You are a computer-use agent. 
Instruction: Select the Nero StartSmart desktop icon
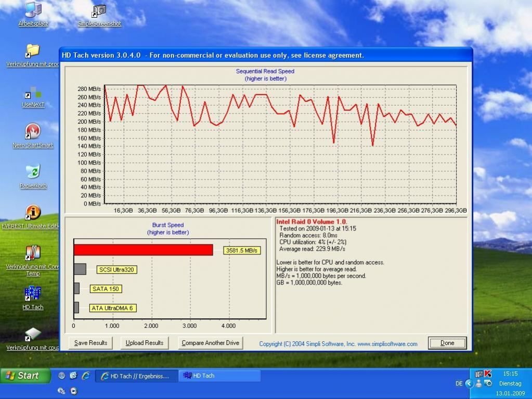(x=33, y=136)
